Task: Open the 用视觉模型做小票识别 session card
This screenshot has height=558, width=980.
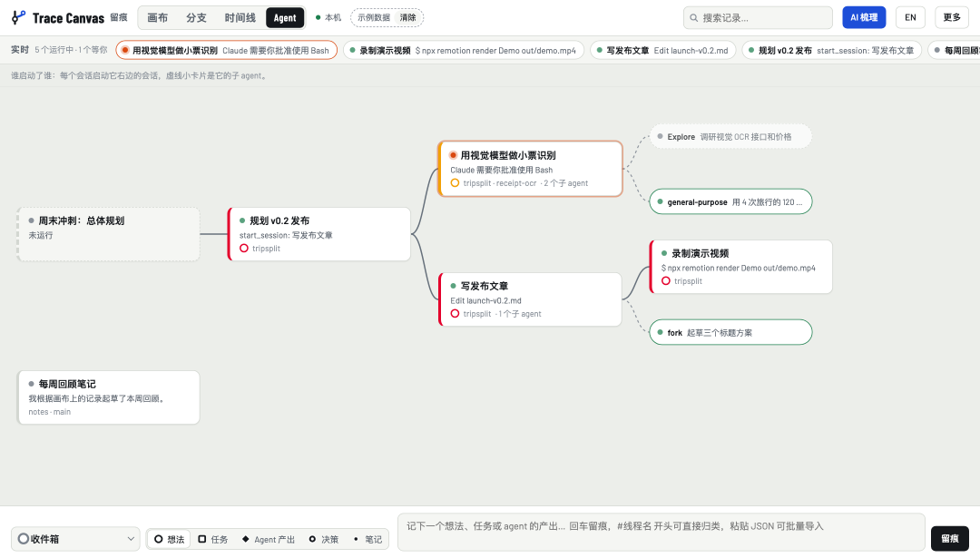Action: (531, 169)
